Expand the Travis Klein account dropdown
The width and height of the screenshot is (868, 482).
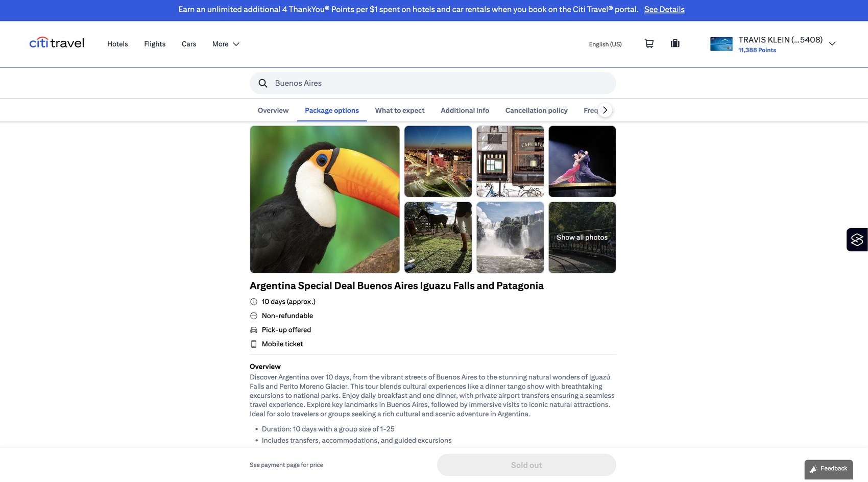[x=832, y=44]
